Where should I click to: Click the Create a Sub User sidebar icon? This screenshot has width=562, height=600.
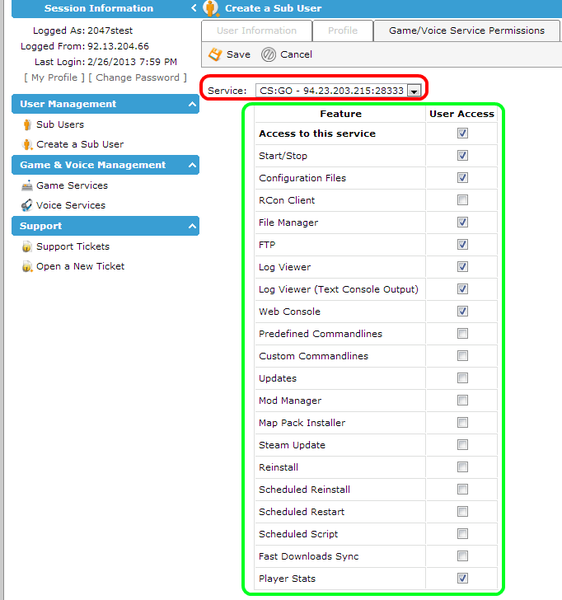click(x=27, y=145)
